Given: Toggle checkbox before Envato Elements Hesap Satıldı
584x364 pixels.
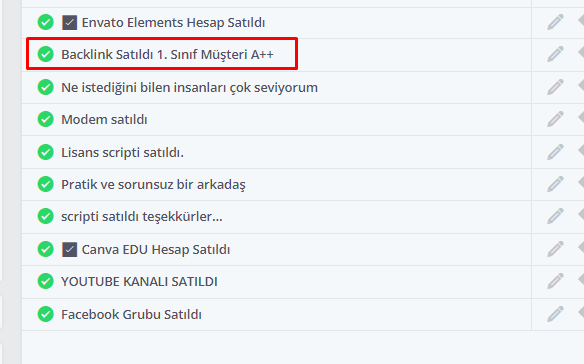Looking at the screenshot, I should click(x=70, y=22).
